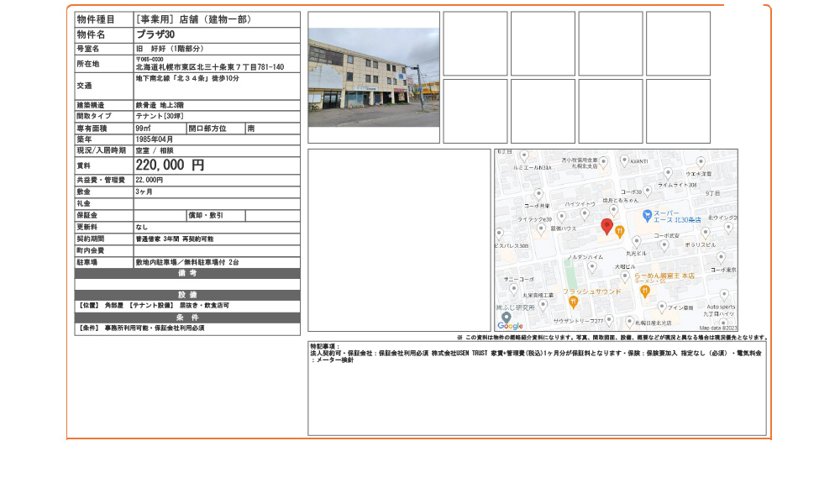Click the ウエキ洋電 map pin
Screen dimensions: 840x504
point(701,161)
